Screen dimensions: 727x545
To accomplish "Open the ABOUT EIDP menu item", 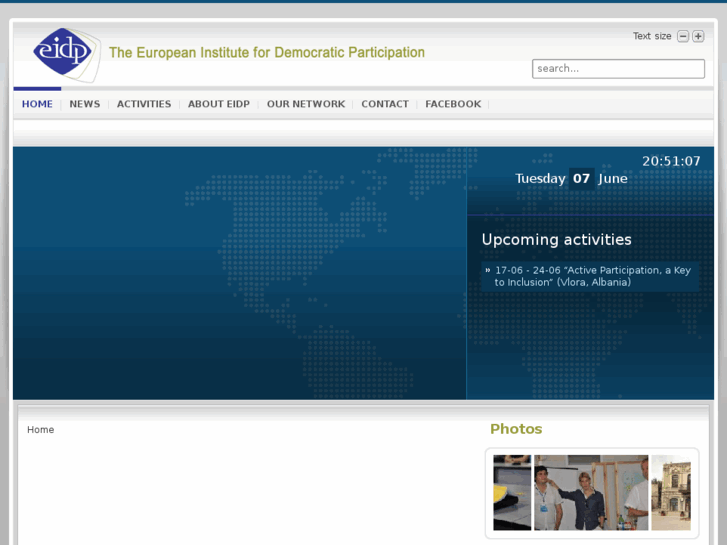I will [x=219, y=104].
